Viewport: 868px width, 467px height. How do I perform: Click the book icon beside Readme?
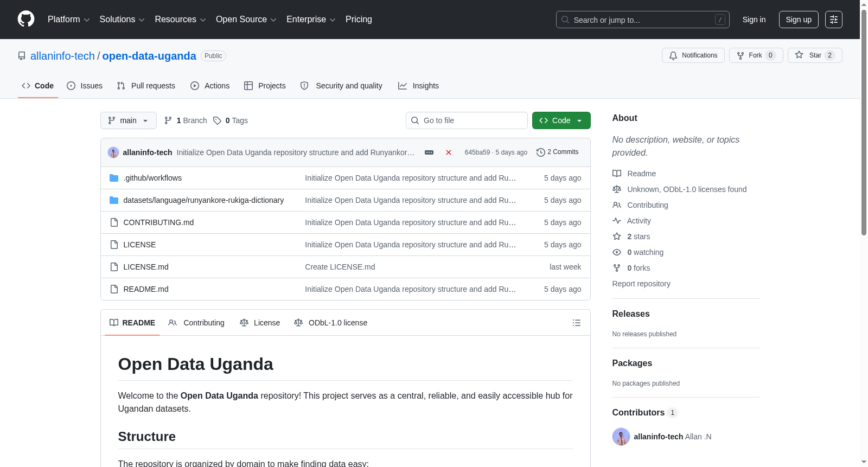(x=617, y=174)
